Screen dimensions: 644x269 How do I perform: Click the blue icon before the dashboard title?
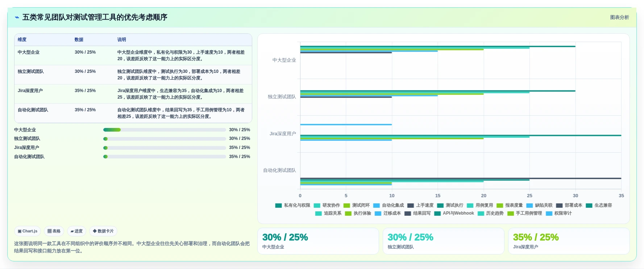(17, 17)
